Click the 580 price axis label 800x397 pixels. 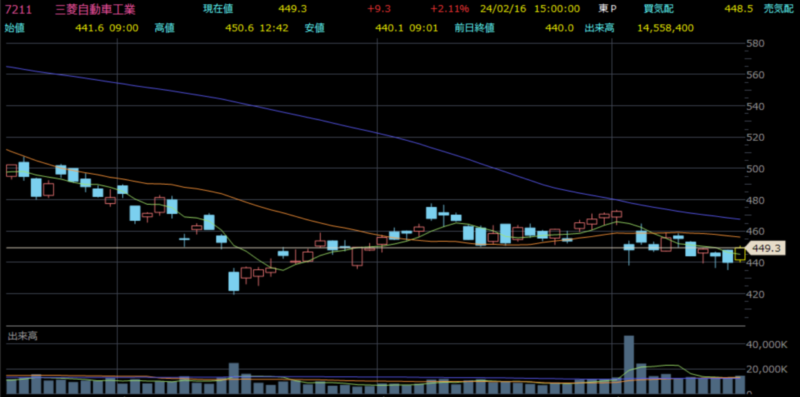click(x=757, y=43)
